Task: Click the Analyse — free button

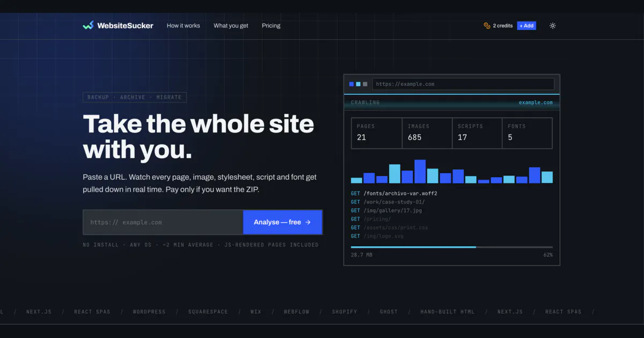Action: (x=282, y=222)
